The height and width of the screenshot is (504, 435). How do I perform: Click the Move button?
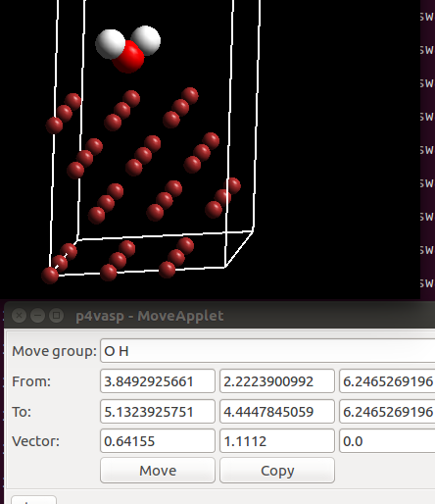pos(158,471)
